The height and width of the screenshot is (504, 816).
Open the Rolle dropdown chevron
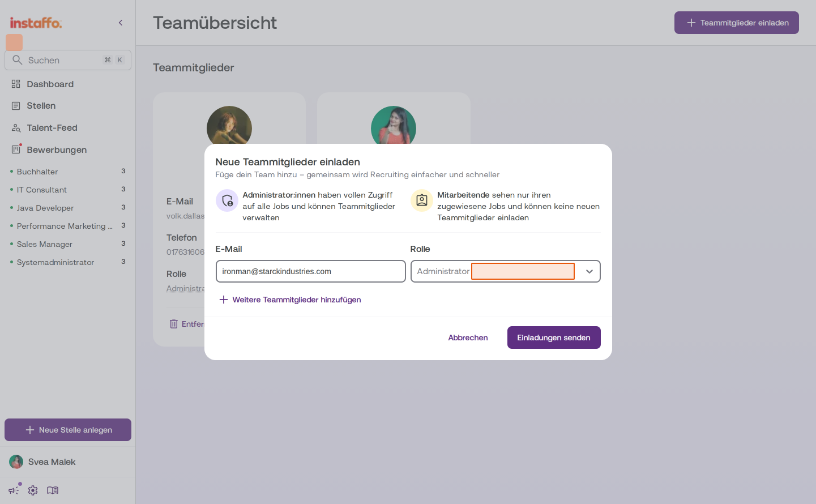coord(589,272)
